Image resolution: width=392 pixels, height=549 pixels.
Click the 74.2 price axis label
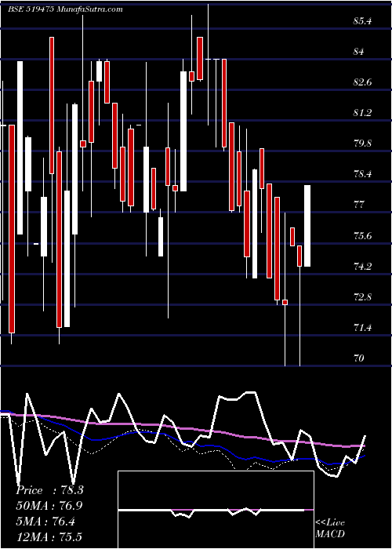(x=362, y=267)
